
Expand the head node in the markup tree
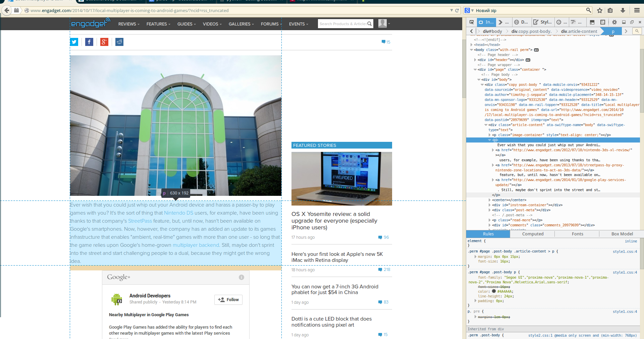coord(471,45)
